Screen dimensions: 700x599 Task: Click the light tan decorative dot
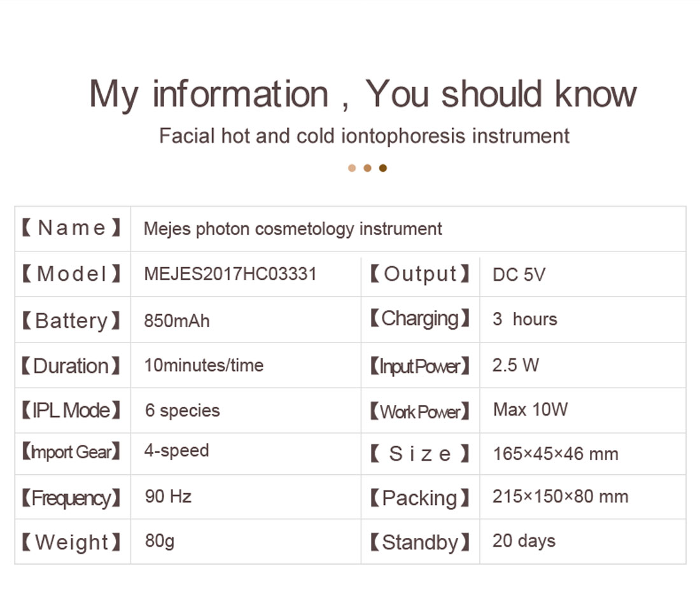click(x=352, y=168)
